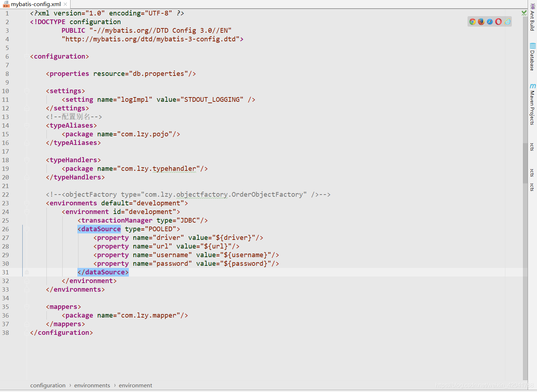Click the commented objectFactory line

tap(188, 195)
